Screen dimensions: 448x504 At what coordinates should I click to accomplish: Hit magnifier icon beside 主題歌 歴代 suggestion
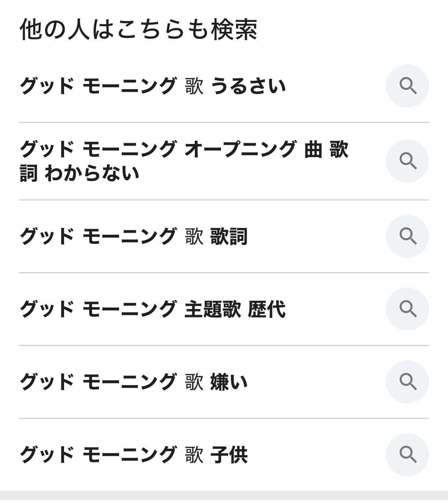[x=407, y=309]
